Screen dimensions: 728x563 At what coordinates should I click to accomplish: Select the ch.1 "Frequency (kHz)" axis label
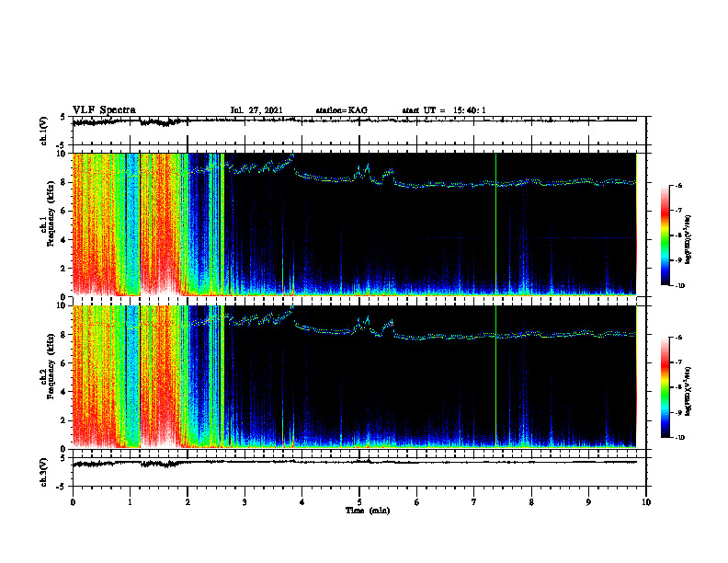(51, 214)
